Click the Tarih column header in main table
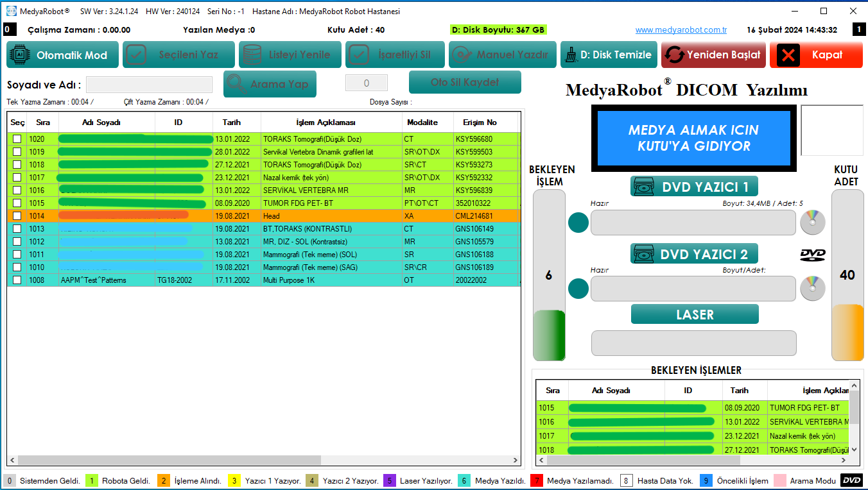 click(232, 122)
